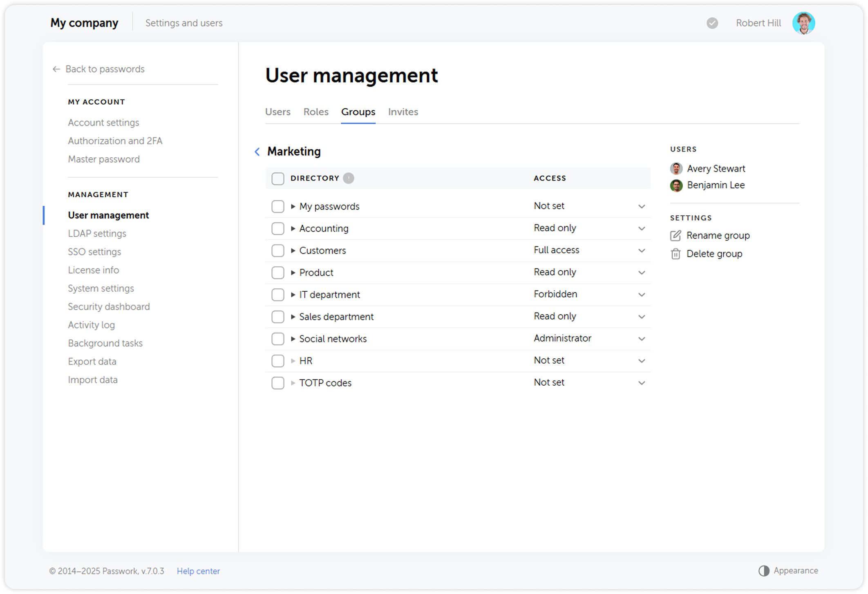Open Import data page

coord(93,380)
